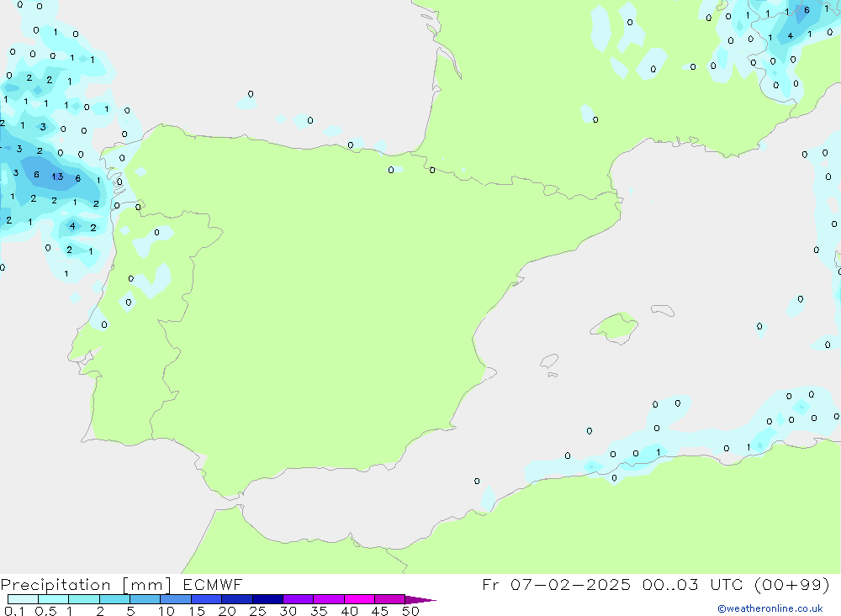Click the 0.5–1 mm legend swatch
Image resolution: width=841 pixels, height=616 pixels.
[x=54, y=599]
